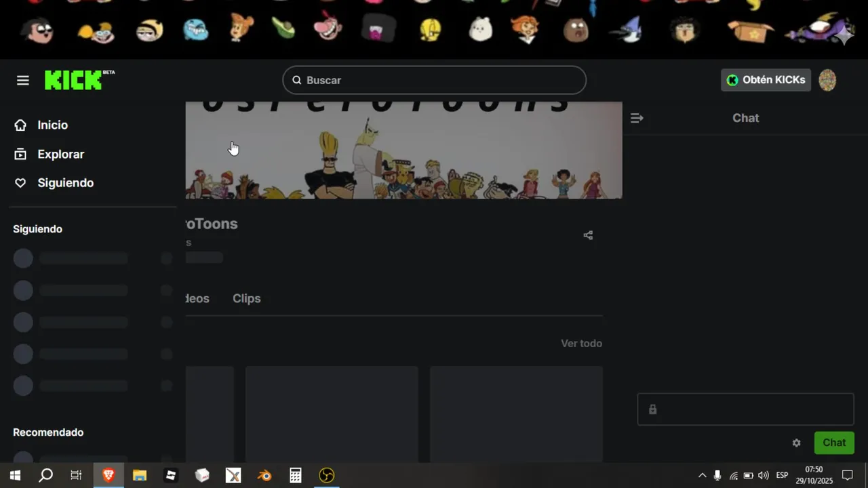The width and height of the screenshot is (868, 488).
Task: Click the share channel icon
Action: click(x=588, y=235)
